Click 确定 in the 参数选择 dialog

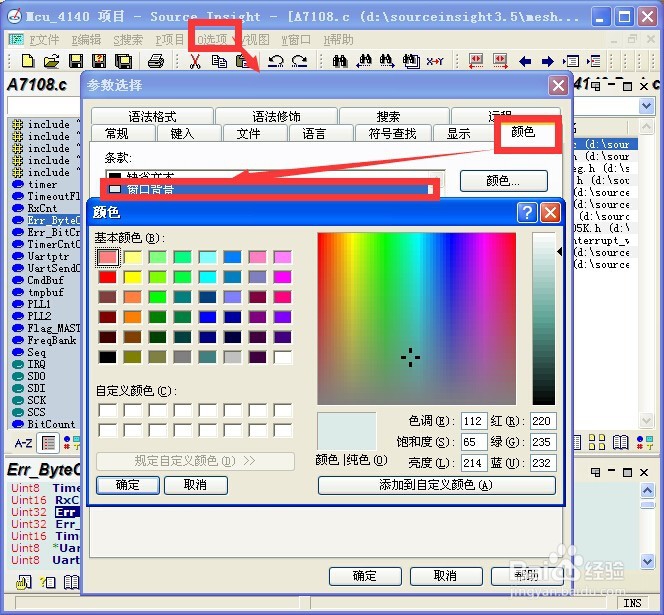pyautogui.click(x=365, y=576)
